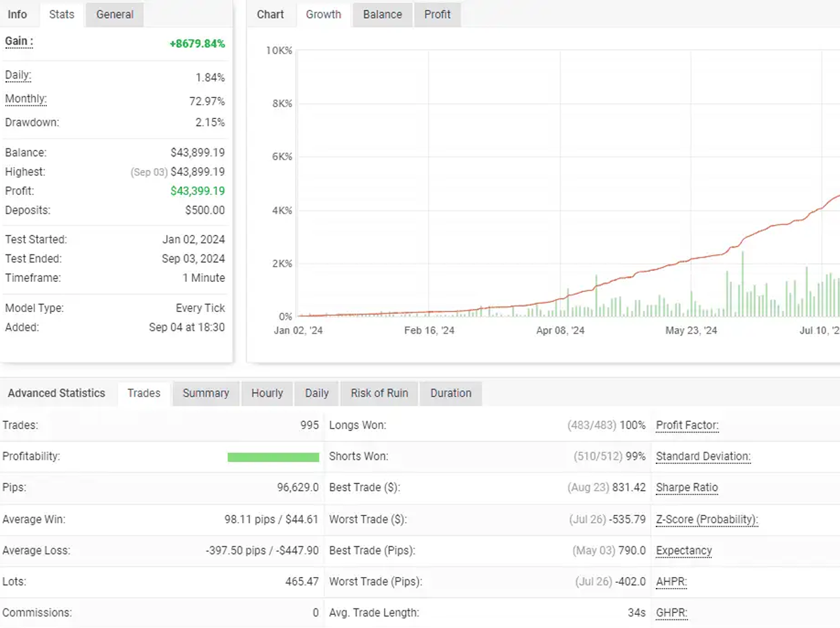
Task: Select the Trades statistics tab
Action: (144, 393)
